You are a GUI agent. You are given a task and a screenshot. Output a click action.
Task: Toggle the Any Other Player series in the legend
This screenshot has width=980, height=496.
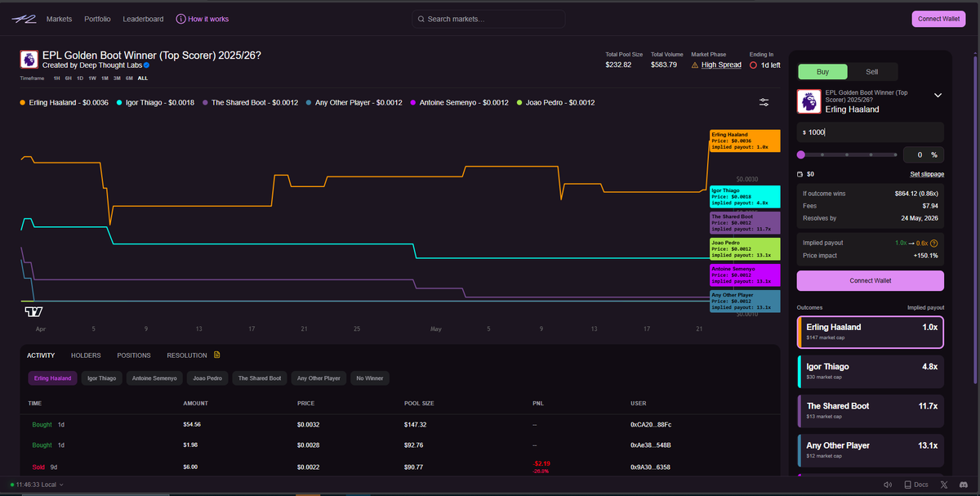pos(354,103)
